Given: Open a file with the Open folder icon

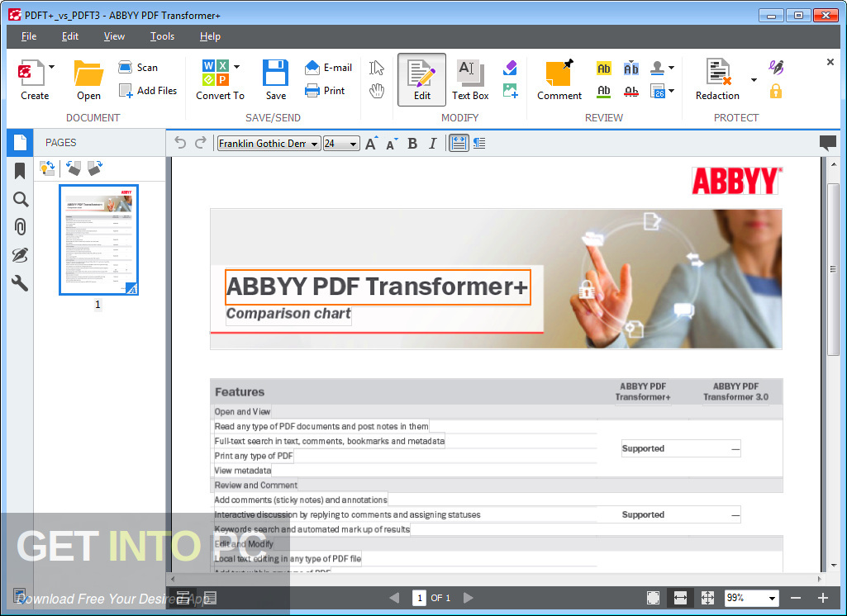Looking at the screenshot, I should tap(88, 73).
